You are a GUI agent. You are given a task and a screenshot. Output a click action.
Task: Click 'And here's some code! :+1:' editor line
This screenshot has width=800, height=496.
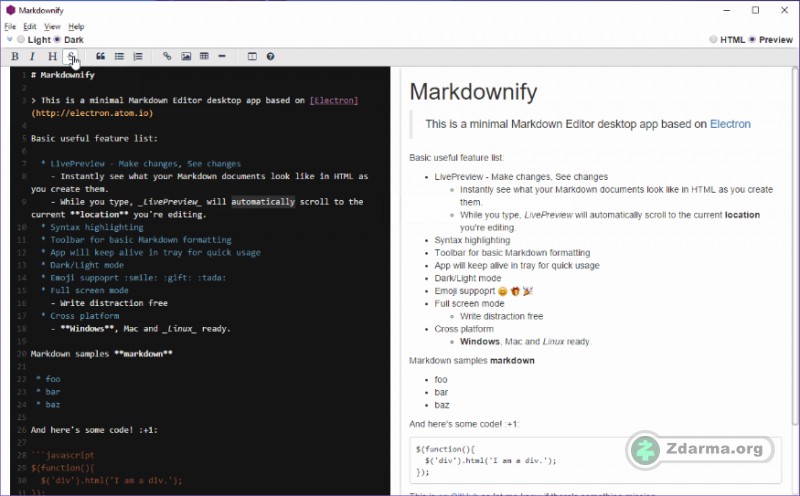coord(94,430)
